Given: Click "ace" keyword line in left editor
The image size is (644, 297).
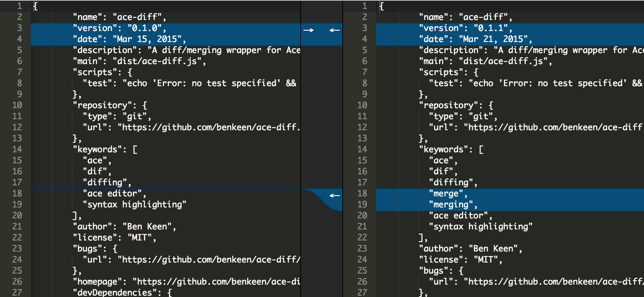Looking at the screenshot, I should point(97,161).
